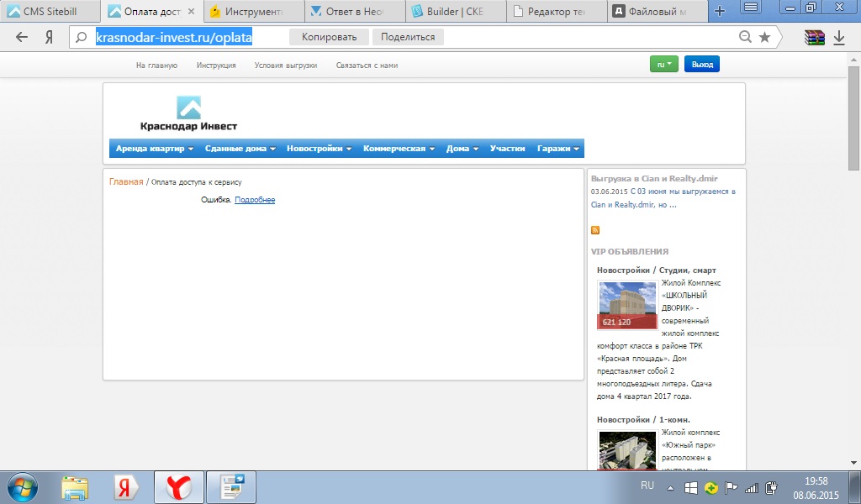This screenshot has width=861, height=504.
Task: Expand the Аренда квартир menu
Action: click(155, 149)
